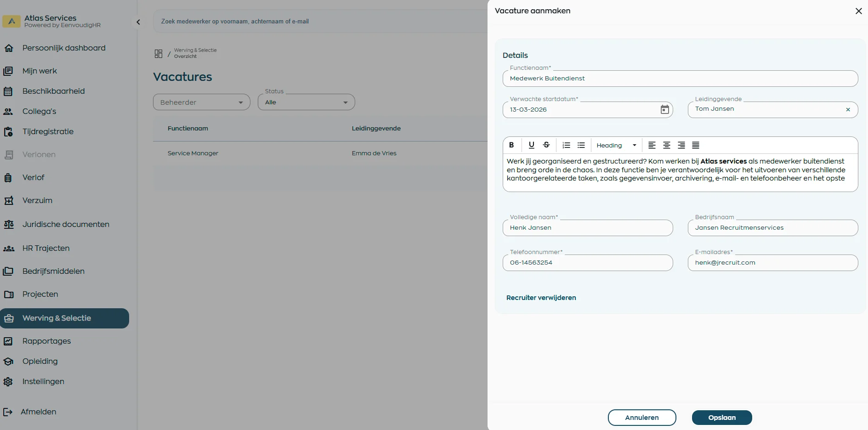Collapse the sidebar with the chevron arrow

[138, 22]
